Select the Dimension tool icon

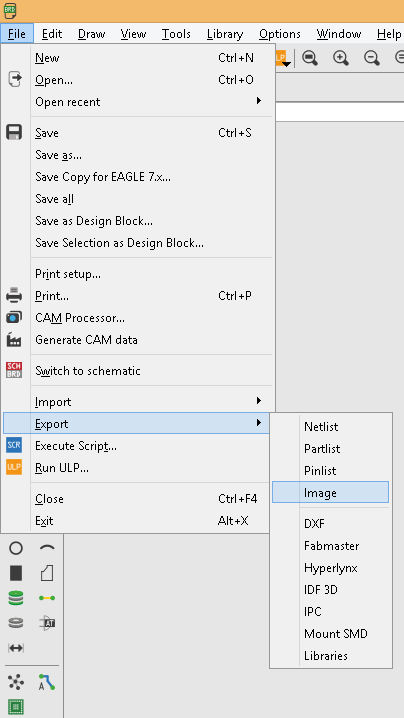tap(16, 647)
